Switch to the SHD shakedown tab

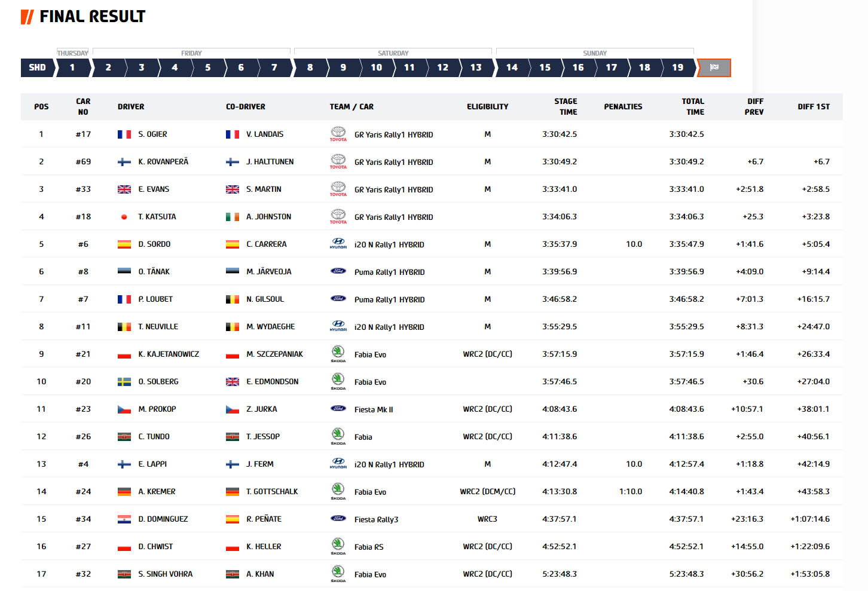pyautogui.click(x=37, y=68)
